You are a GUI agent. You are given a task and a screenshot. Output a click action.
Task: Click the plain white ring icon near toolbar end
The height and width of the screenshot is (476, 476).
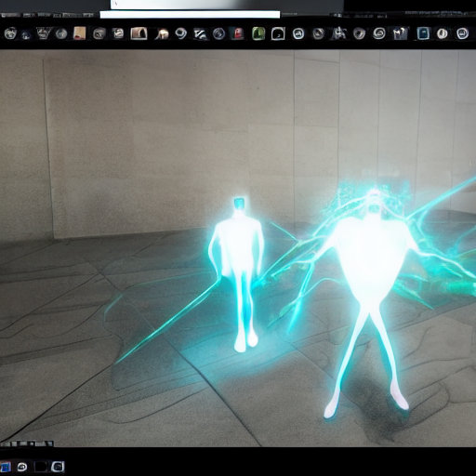(x=443, y=33)
